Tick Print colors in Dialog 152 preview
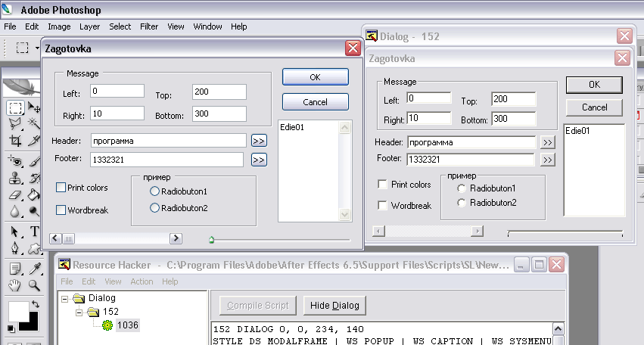The height and width of the screenshot is (345, 644). point(382,185)
